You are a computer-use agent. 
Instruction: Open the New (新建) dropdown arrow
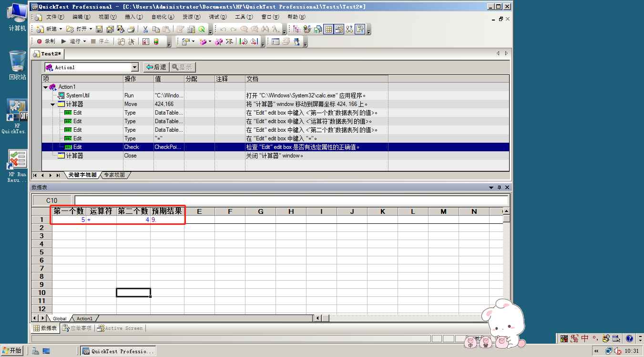(x=61, y=29)
